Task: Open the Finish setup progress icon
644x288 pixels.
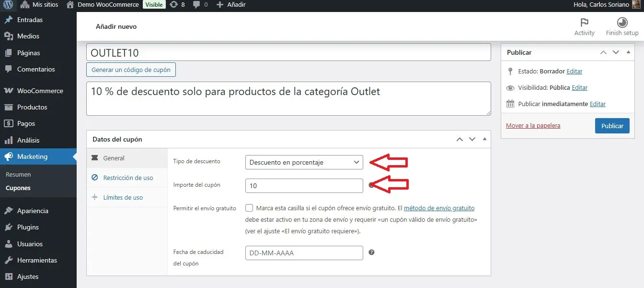Action: 622,23
